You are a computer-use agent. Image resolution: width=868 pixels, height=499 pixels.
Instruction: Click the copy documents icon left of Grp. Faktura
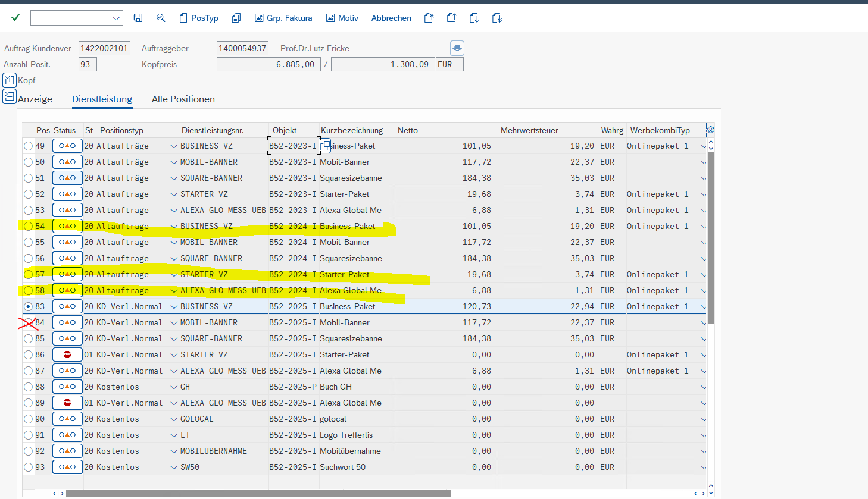236,18
